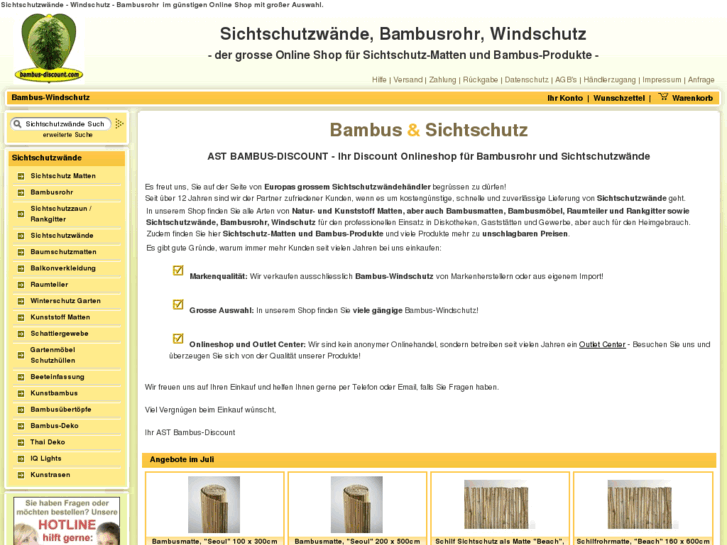Click arrow icon beside Bambusübertöpfe

[20, 410]
